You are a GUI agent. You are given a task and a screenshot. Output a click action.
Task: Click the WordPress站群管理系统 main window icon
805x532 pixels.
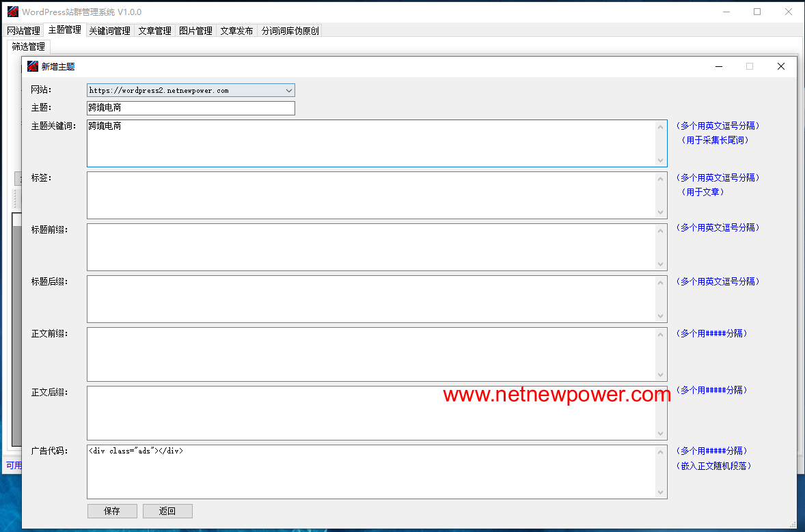pos(13,12)
